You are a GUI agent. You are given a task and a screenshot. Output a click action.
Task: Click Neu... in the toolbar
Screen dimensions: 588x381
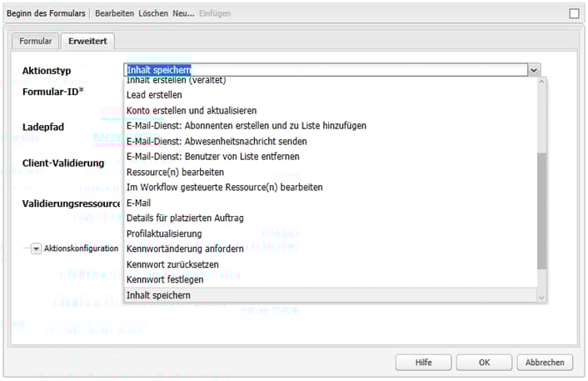pyautogui.click(x=183, y=13)
